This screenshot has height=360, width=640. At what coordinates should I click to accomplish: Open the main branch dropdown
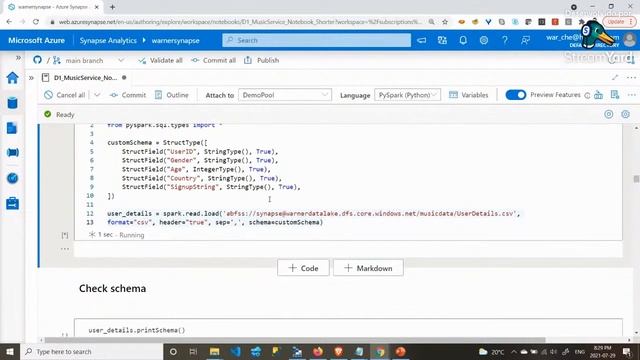[x=88, y=60]
